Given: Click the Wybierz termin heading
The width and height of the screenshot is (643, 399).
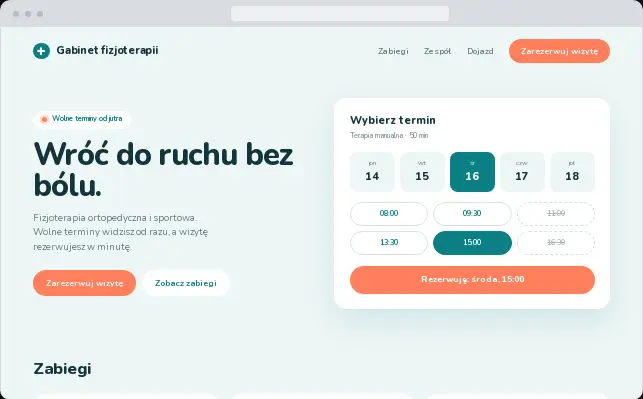Looking at the screenshot, I should click(x=393, y=120).
